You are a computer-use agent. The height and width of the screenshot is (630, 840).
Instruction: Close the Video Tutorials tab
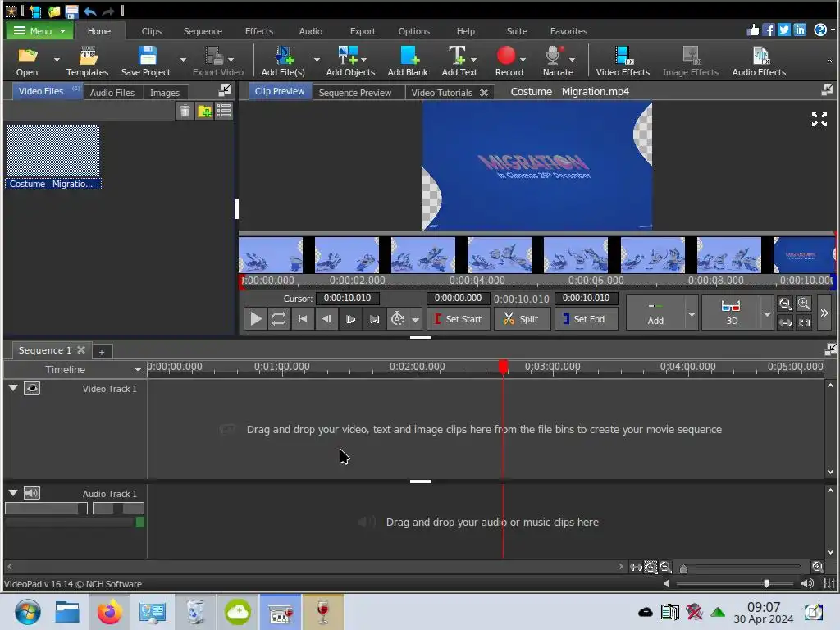484,92
